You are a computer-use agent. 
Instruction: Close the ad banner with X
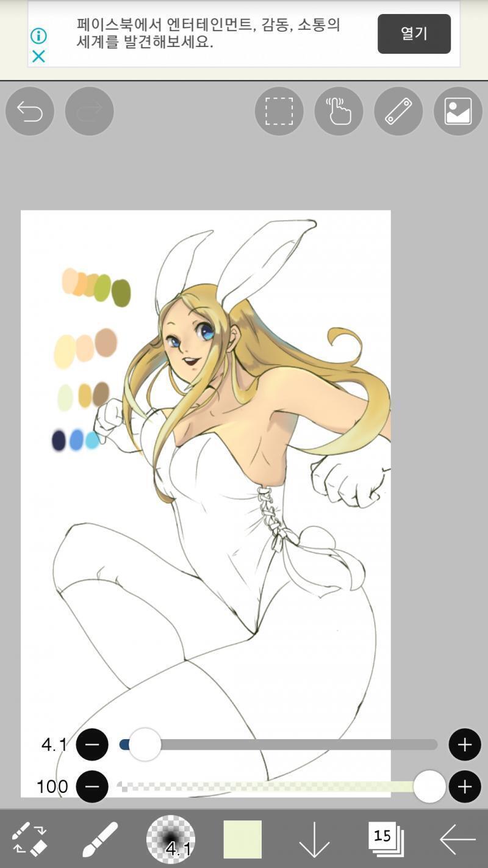click(38, 57)
